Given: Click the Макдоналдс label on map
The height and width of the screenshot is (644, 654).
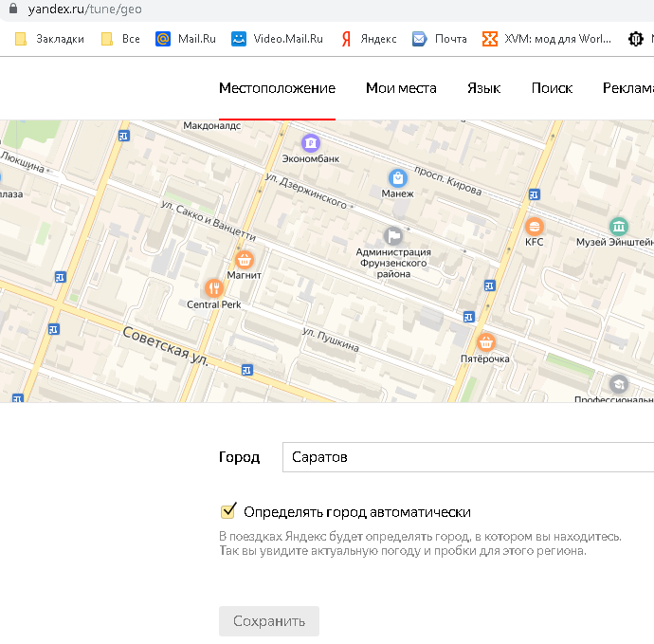Looking at the screenshot, I should coord(212,125).
